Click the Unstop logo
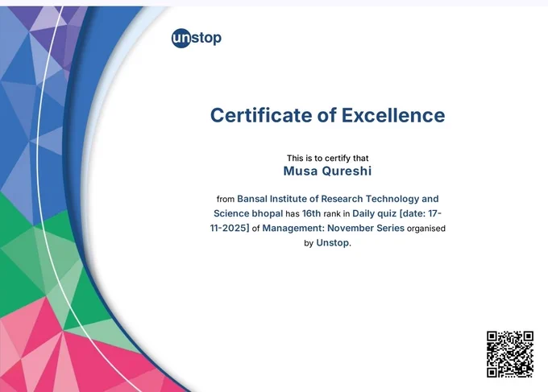Image resolution: width=548 pixels, height=392 pixels. (x=197, y=38)
